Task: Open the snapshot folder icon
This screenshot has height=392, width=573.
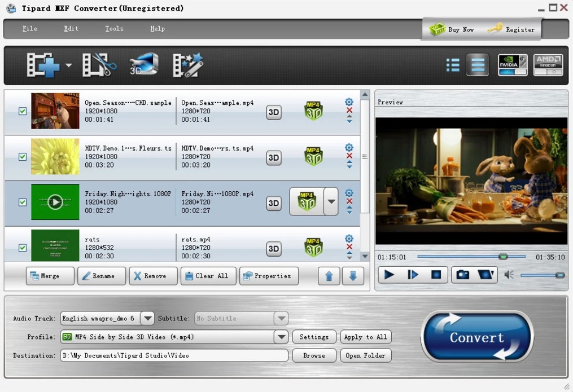Action: click(486, 275)
